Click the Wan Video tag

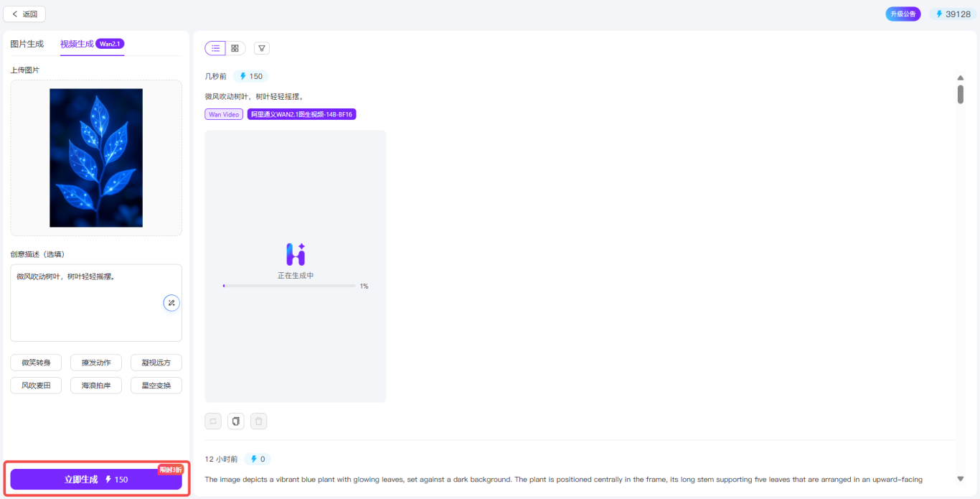click(x=224, y=114)
